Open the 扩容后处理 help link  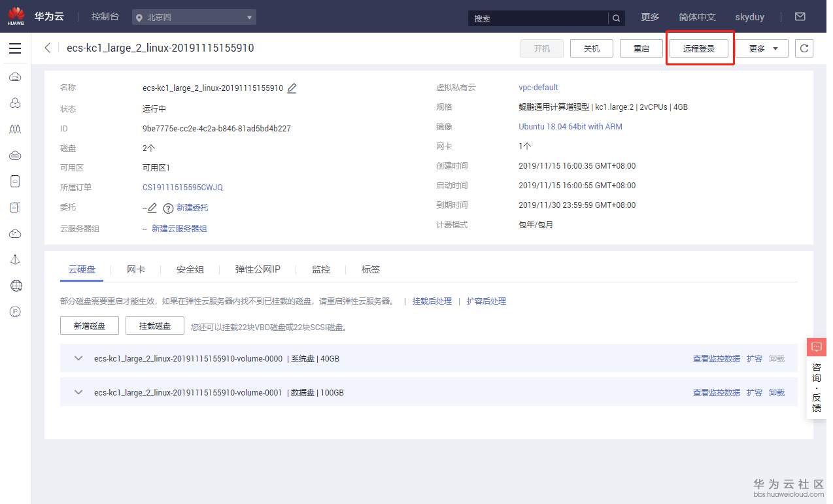486,301
